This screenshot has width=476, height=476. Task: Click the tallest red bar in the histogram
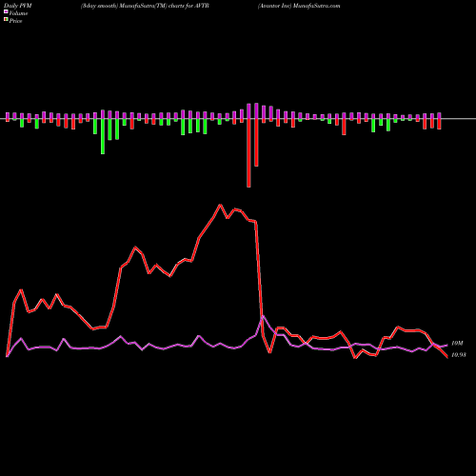pyautogui.click(x=248, y=153)
